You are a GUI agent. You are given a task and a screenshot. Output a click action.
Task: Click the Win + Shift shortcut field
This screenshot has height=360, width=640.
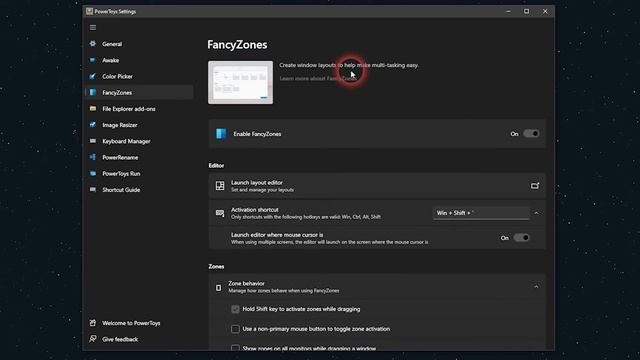481,213
